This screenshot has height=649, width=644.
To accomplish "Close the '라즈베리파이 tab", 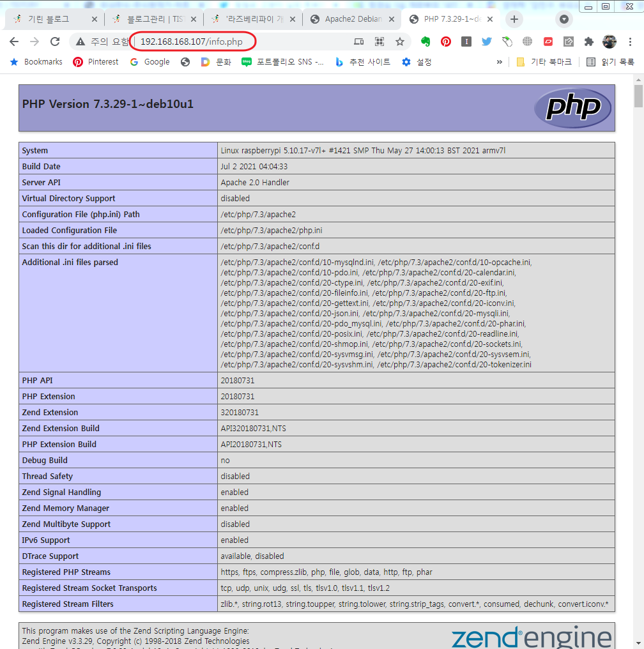I will [293, 19].
